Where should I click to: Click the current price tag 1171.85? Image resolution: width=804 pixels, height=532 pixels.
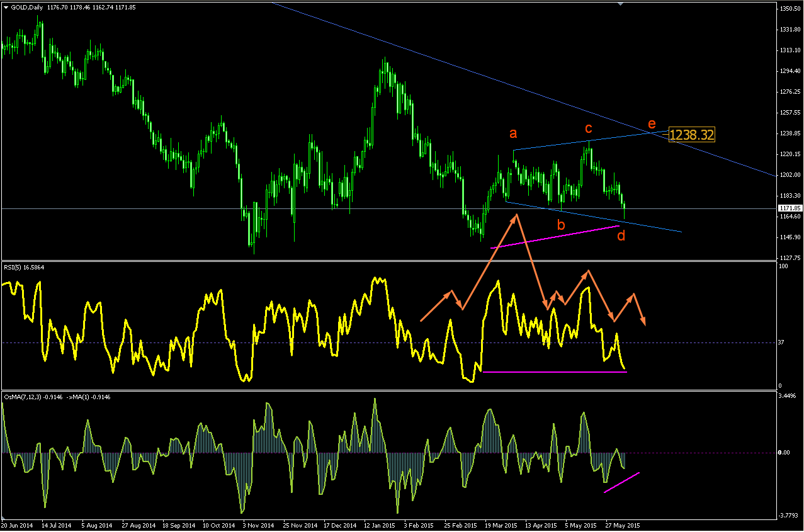(790, 208)
